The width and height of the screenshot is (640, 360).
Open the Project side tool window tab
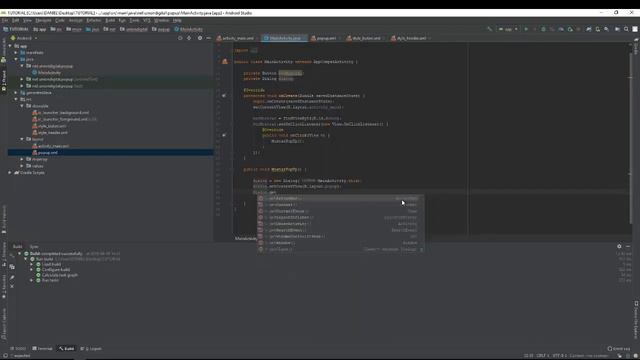4,81
